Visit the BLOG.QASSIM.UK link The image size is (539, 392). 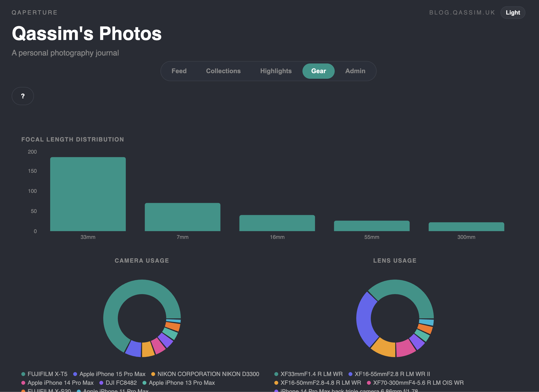point(462,13)
